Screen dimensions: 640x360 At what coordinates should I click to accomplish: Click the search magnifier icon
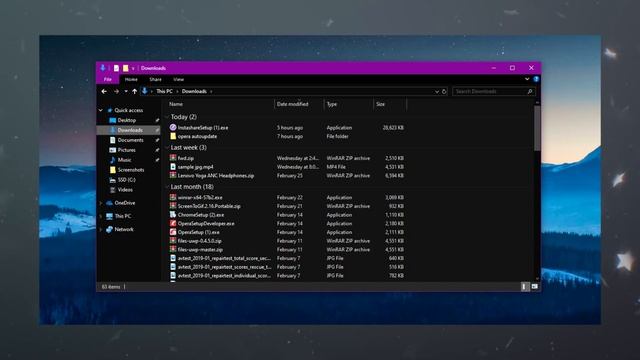[x=530, y=91]
